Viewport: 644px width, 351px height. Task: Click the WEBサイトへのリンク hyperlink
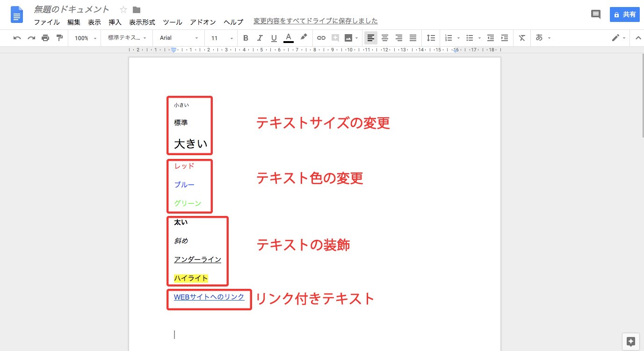(209, 297)
